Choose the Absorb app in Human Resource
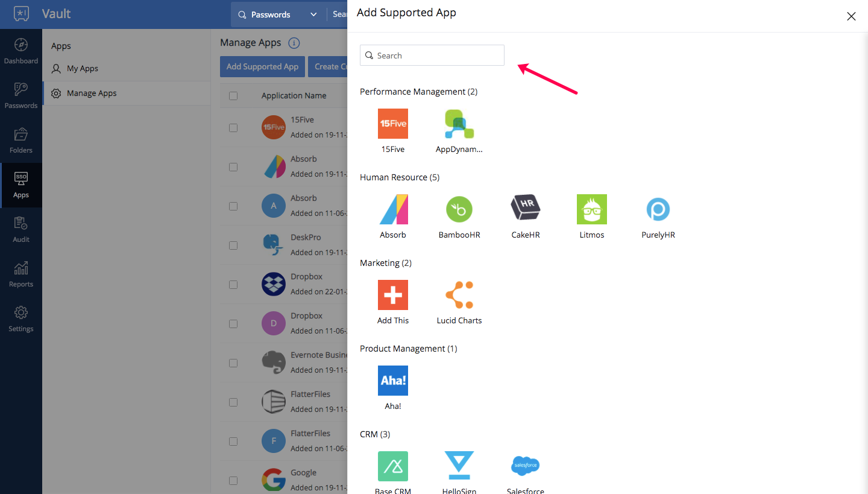 pos(393,209)
